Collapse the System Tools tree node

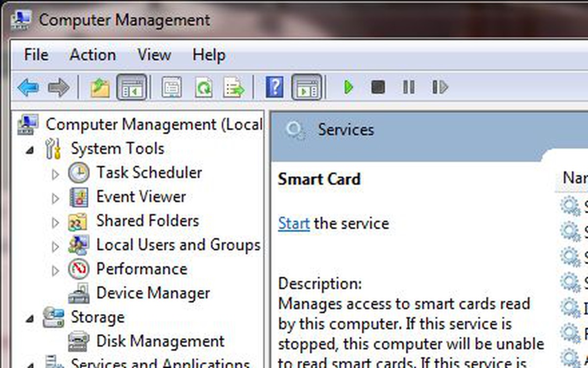(30, 150)
